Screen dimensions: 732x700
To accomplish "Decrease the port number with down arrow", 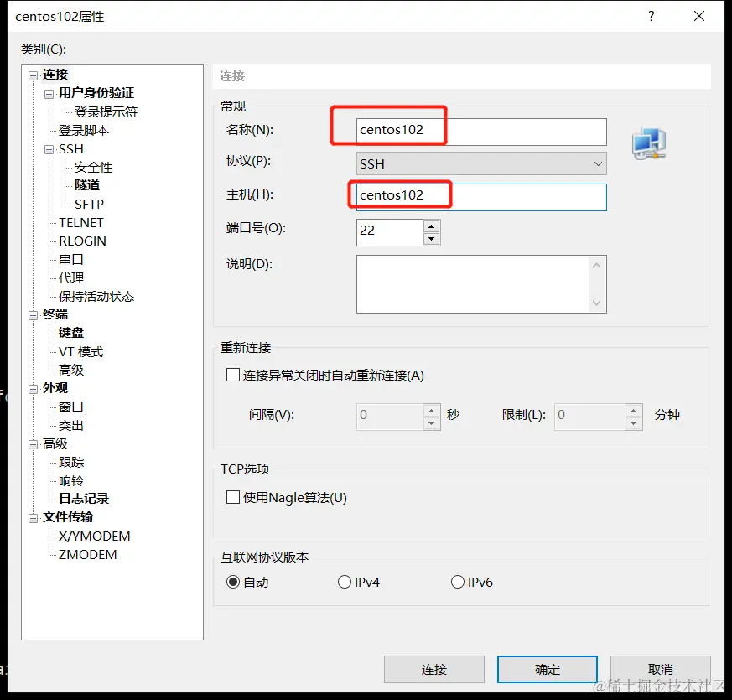I will coord(431,239).
